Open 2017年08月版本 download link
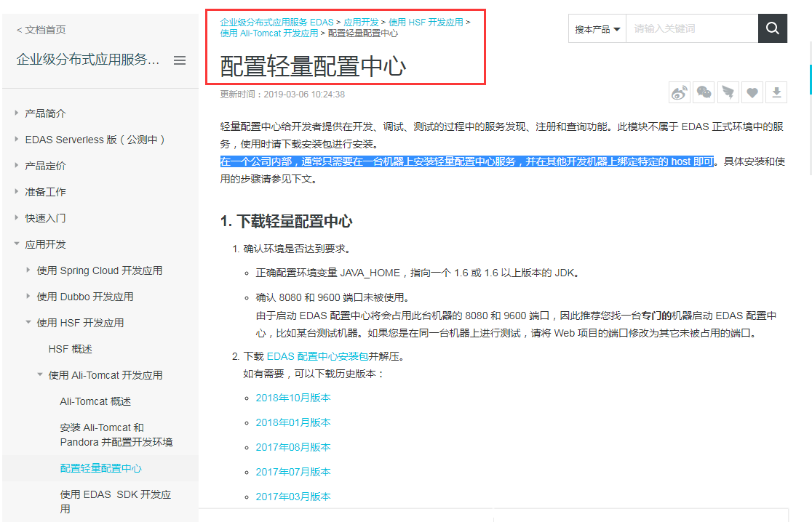 293,447
